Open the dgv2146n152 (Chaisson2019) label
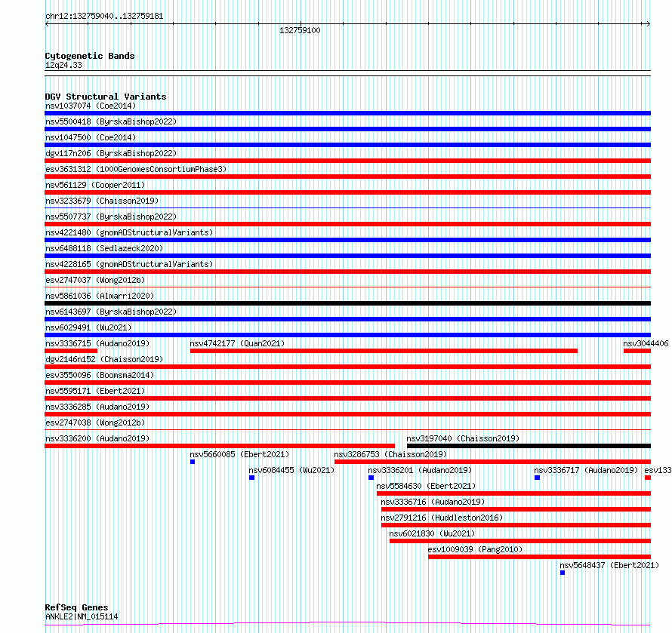The height and width of the screenshot is (633, 672). pos(104,359)
